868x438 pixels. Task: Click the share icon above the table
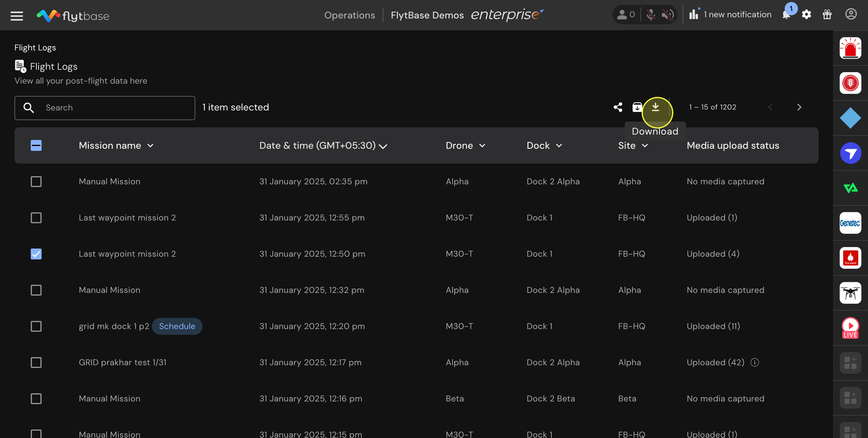point(618,107)
